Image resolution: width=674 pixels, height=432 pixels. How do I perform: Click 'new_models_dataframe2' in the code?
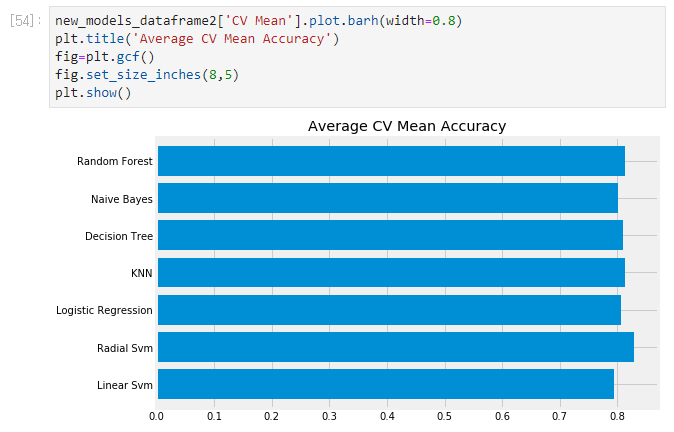point(136,21)
